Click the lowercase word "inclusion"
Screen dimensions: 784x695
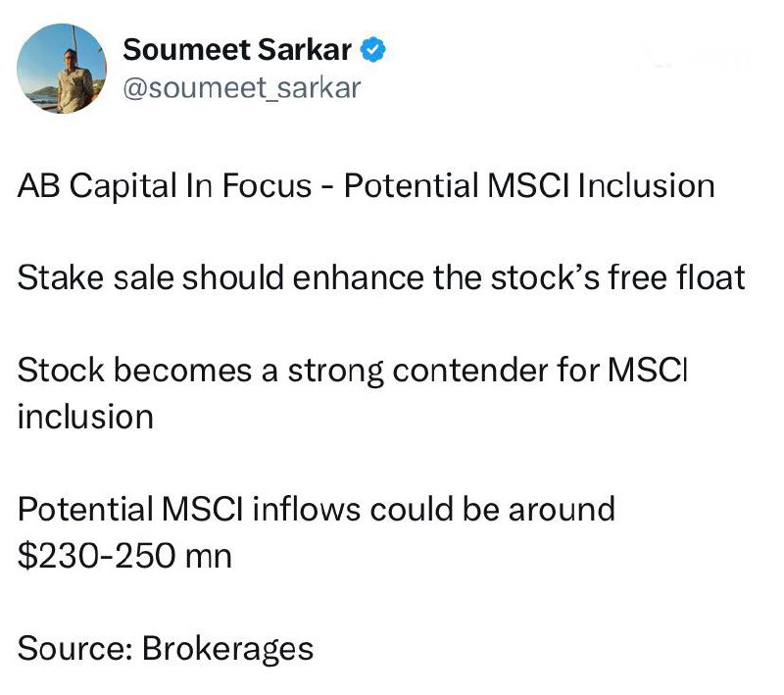[x=85, y=418]
